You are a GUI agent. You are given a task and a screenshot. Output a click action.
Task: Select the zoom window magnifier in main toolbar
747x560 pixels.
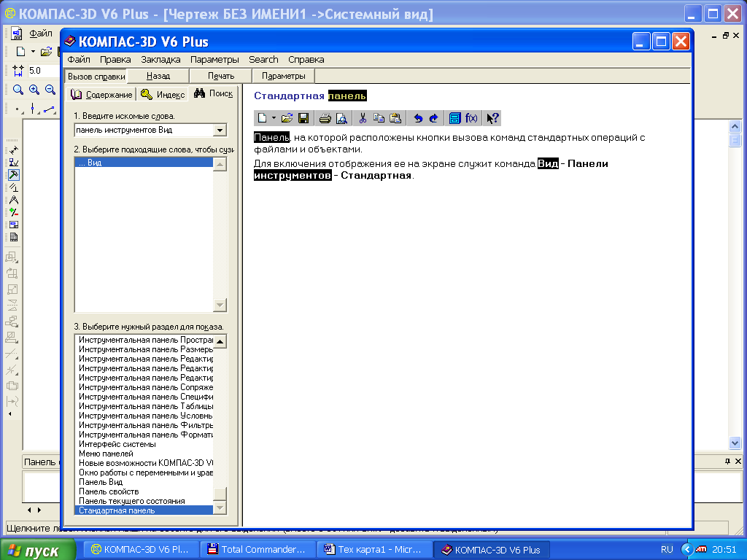(x=18, y=90)
